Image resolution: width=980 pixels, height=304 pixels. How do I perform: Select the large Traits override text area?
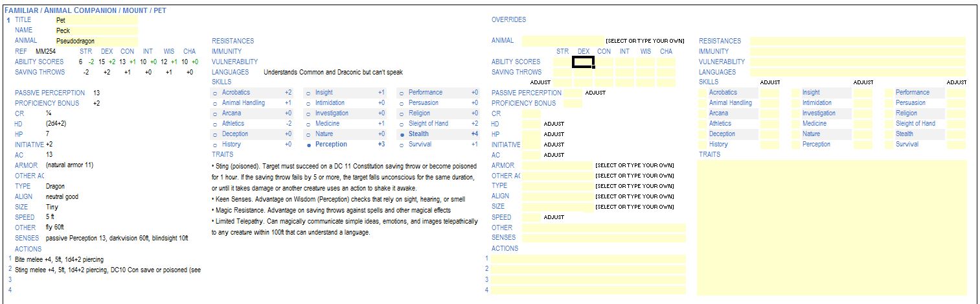(832, 228)
